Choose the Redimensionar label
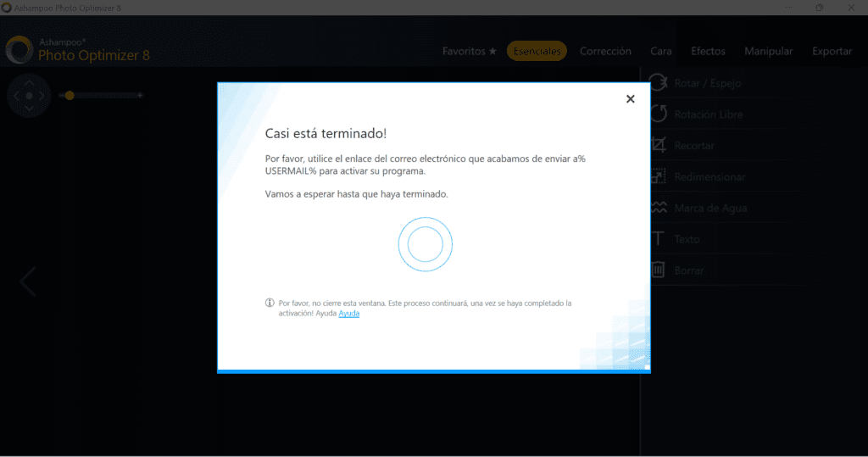Screen dimensions: 868x457 tap(709, 177)
